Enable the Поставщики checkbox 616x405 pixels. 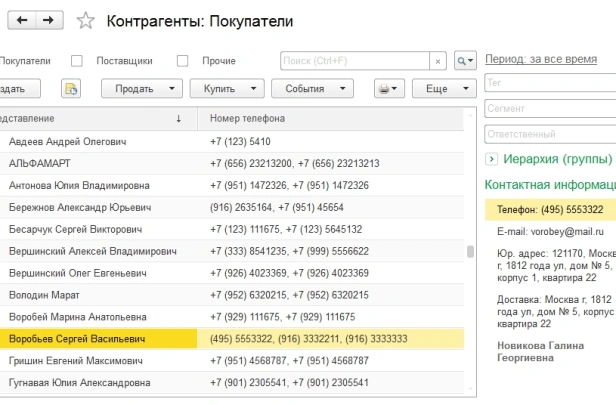click(77, 61)
